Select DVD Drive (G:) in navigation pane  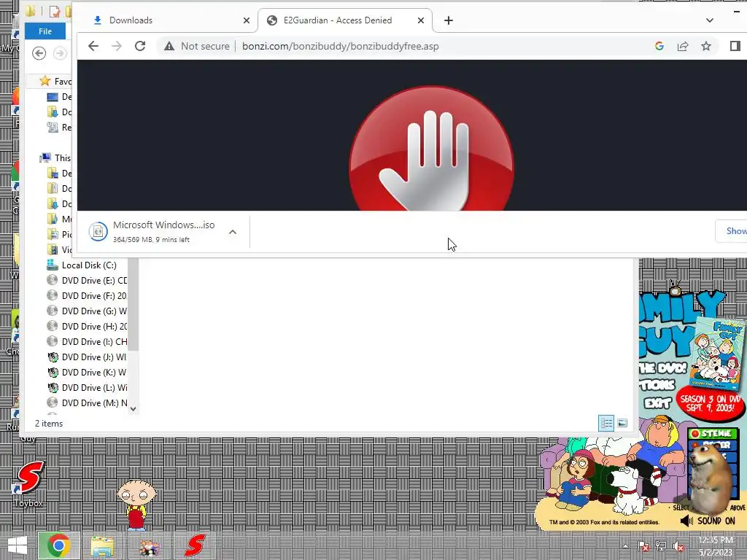[x=87, y=311]
